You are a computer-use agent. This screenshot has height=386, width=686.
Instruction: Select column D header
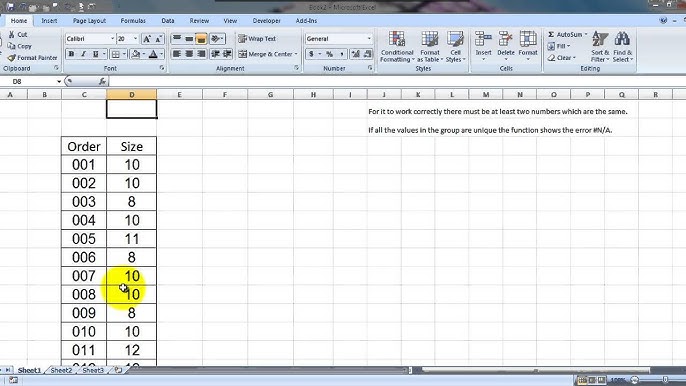pyautogui.click(x=132, y=95)
